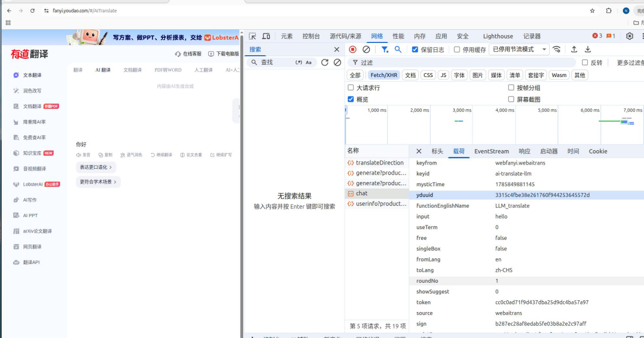Open the 响应 request tab

point(524,151)
